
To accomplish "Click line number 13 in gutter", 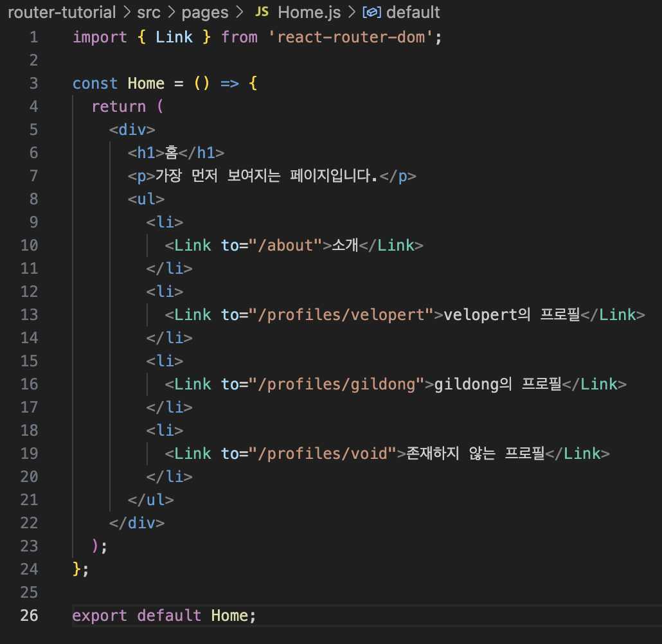I will (x=29, y=315).
